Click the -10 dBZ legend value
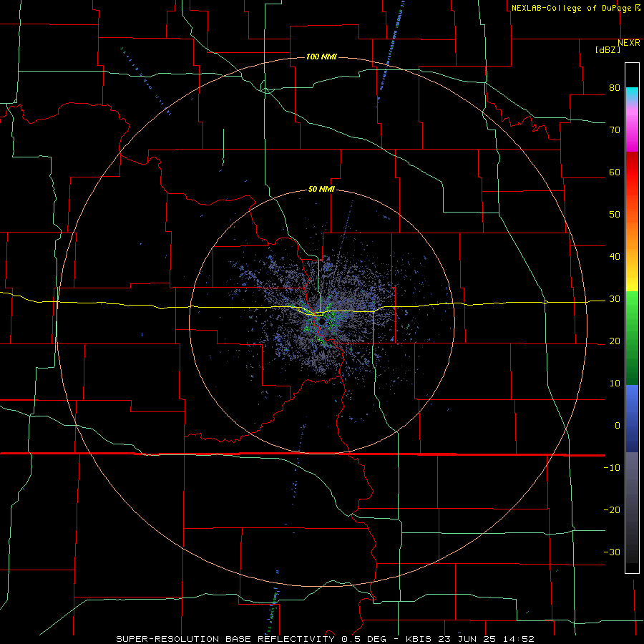This screenshot has width=644, height=644. click(612, 468)
